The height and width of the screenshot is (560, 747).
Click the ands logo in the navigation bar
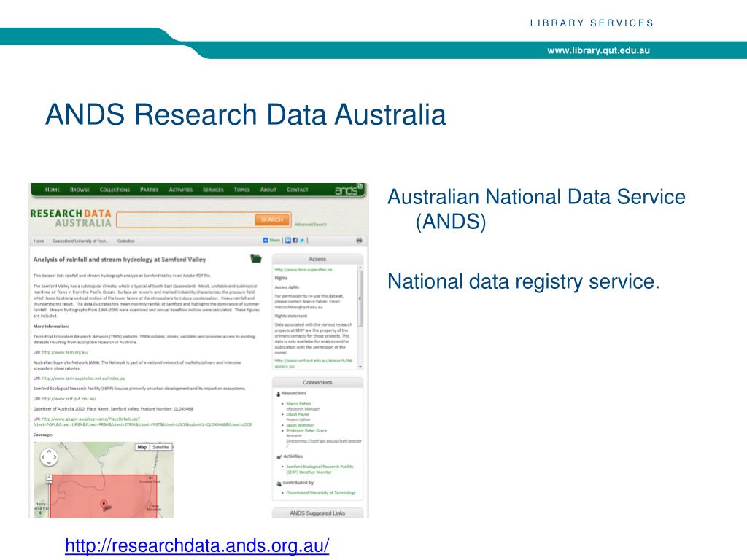pyautogui.click(x=348, y=190)
